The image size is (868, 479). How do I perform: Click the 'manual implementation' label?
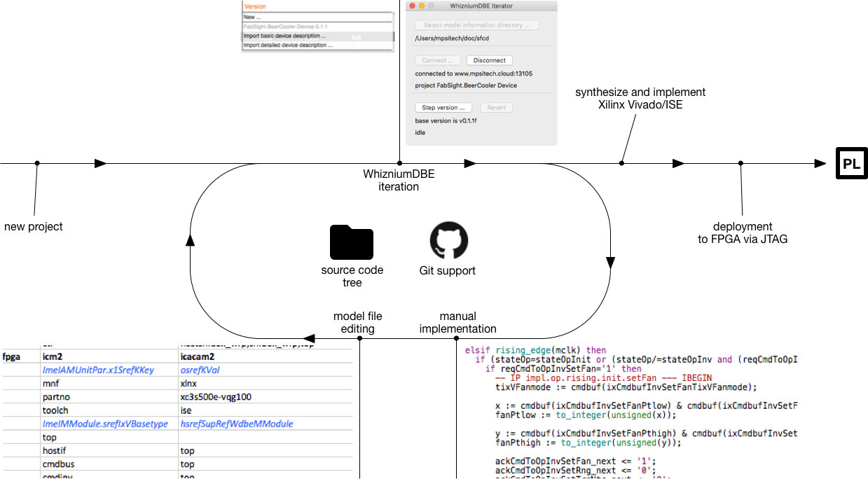(x=458, y=323)
